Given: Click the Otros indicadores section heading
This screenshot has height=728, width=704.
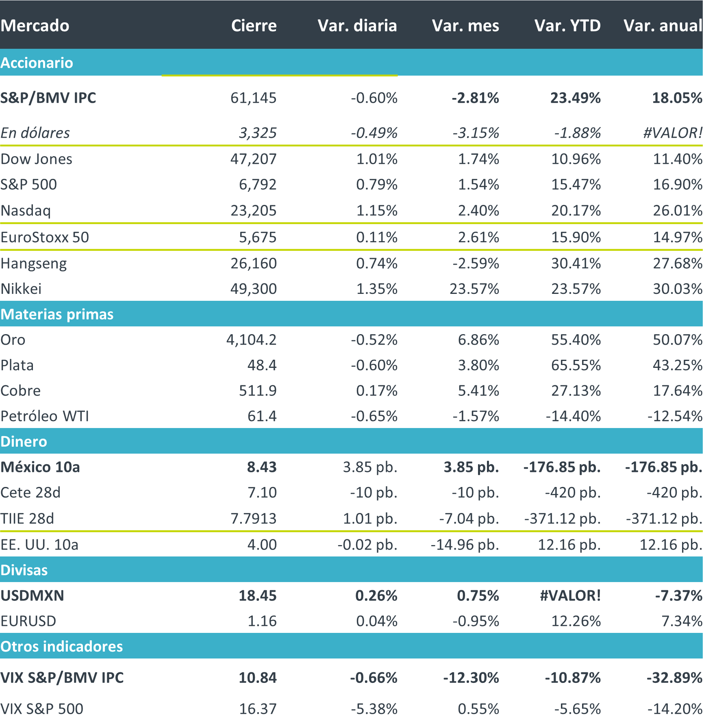Looking at the screenshot, I should click(x=61, y=646).
